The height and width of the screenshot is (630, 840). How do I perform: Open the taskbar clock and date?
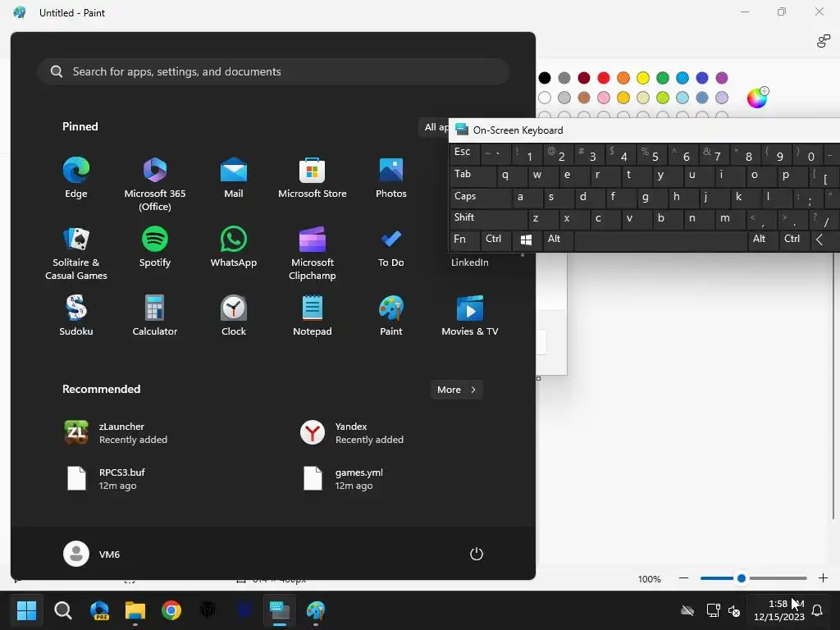(x=779, y=610)
